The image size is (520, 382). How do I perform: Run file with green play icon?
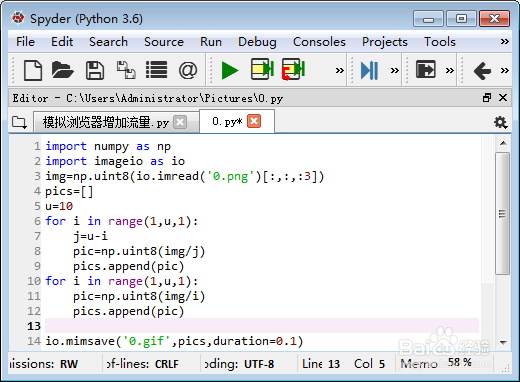(230, 70)
